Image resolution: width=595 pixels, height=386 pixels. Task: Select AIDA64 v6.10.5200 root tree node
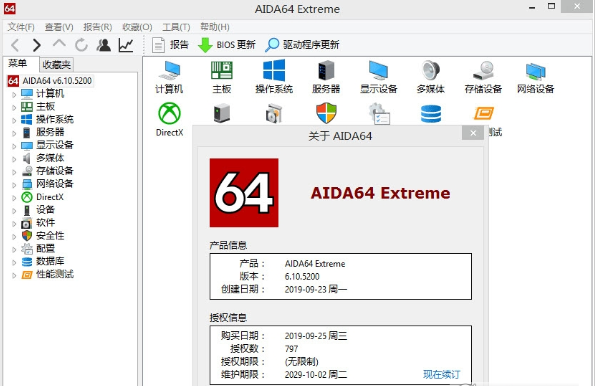[50, 81]
